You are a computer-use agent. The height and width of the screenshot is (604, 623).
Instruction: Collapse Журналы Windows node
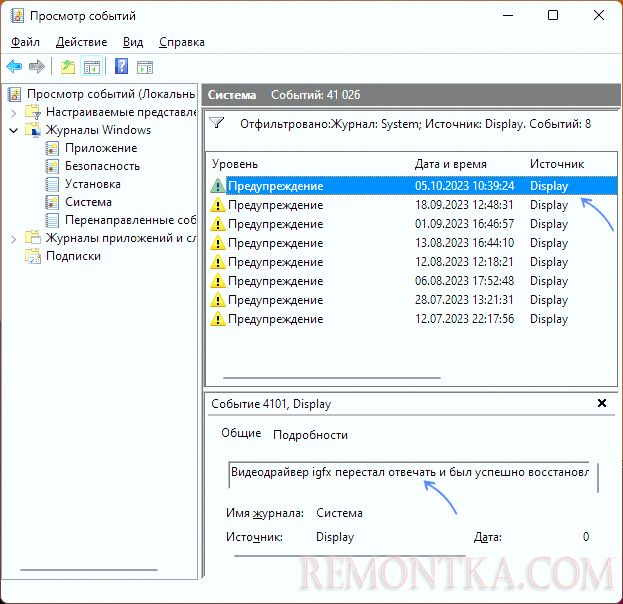(x=14, y=130)
